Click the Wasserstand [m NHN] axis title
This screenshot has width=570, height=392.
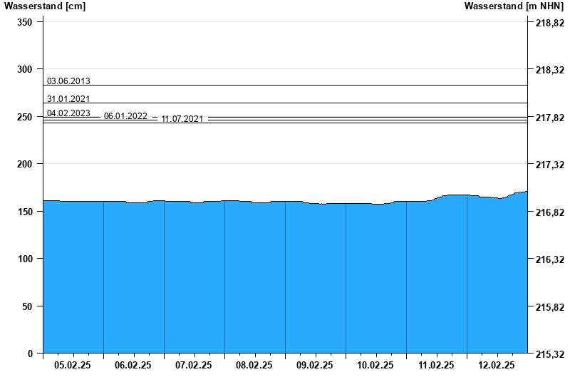(514, 6)
